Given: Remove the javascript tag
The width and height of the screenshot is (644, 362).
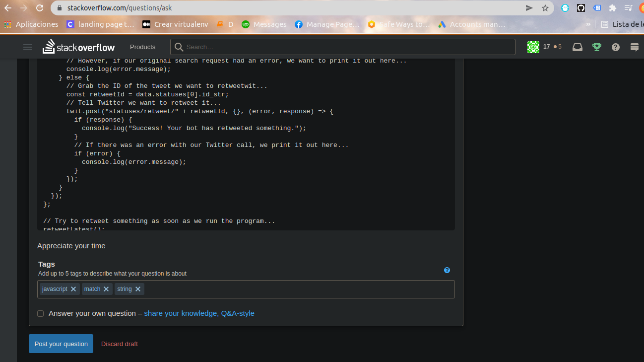Looking at the screenshot, I should tap(73, 289).
